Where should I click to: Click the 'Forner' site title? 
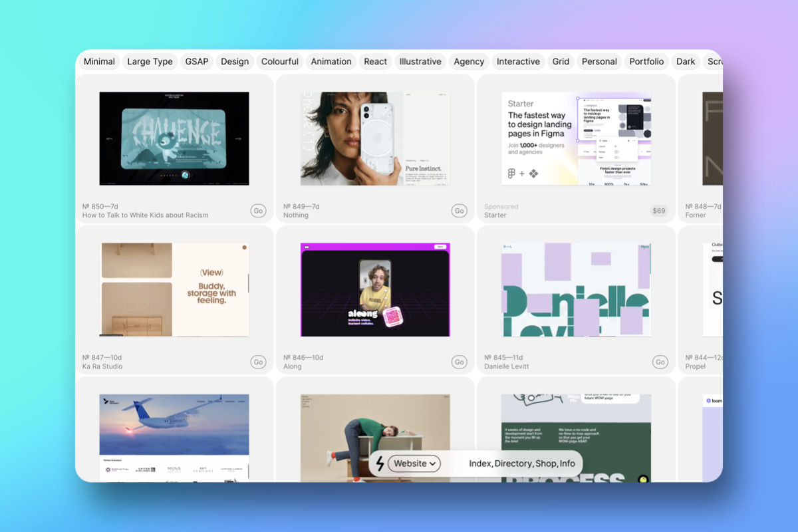696,215
